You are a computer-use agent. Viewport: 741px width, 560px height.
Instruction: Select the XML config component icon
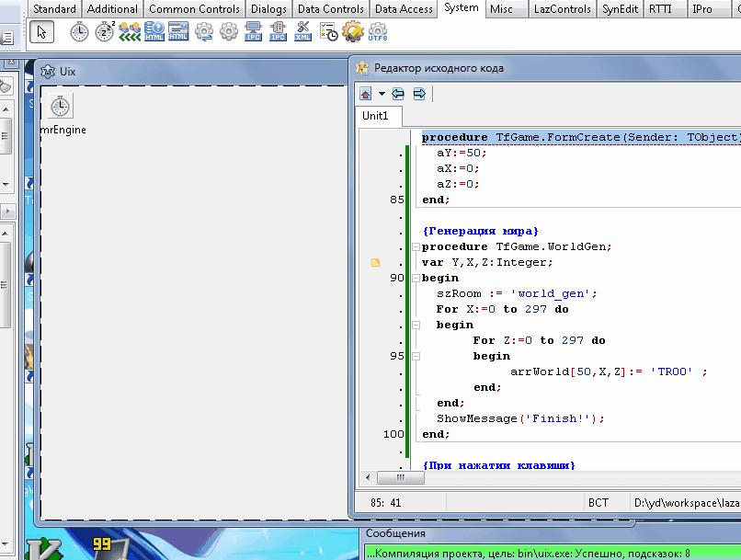tap(303, 32)
